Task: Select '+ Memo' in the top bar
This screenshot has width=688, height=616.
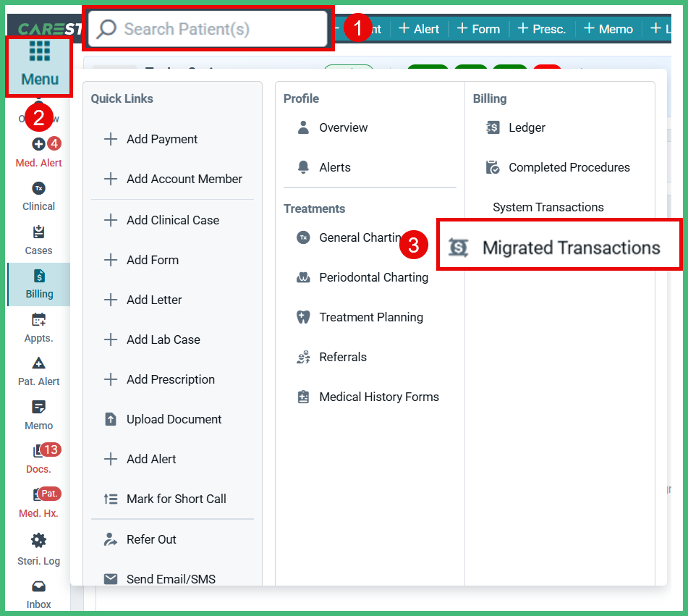Action: tap(608, 29)
